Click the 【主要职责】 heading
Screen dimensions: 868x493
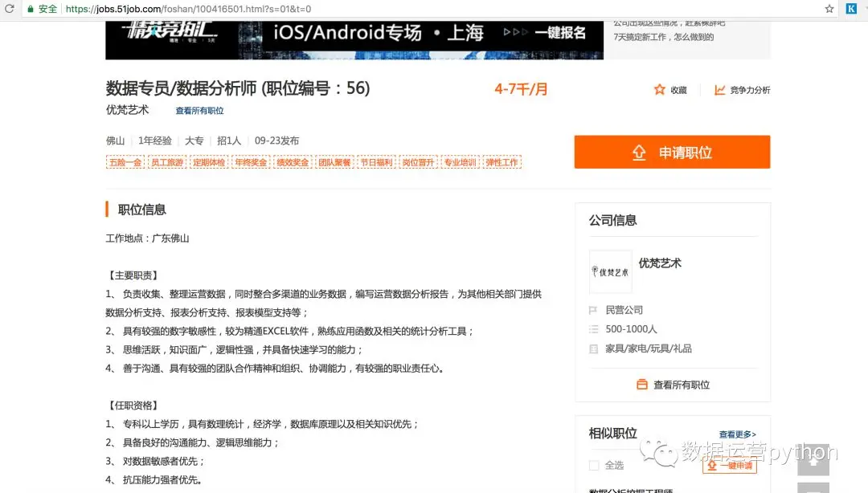tap(133, 275)
